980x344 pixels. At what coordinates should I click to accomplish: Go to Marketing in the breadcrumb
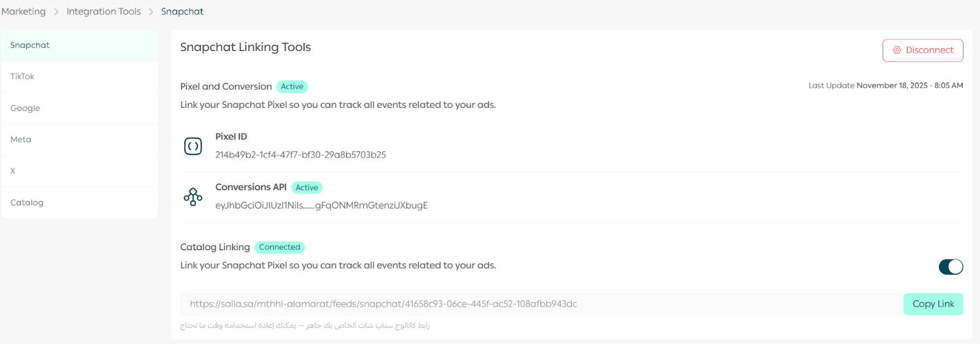click(23, 12)
